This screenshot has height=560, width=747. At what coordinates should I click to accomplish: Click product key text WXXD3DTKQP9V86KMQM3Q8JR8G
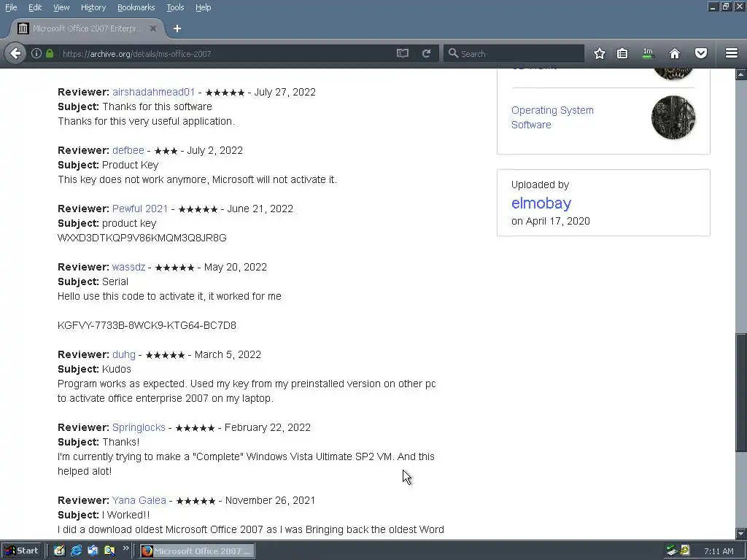pos(142,238)
